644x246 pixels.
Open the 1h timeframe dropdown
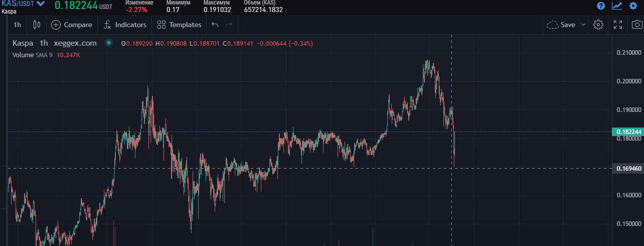pos(18,25)
